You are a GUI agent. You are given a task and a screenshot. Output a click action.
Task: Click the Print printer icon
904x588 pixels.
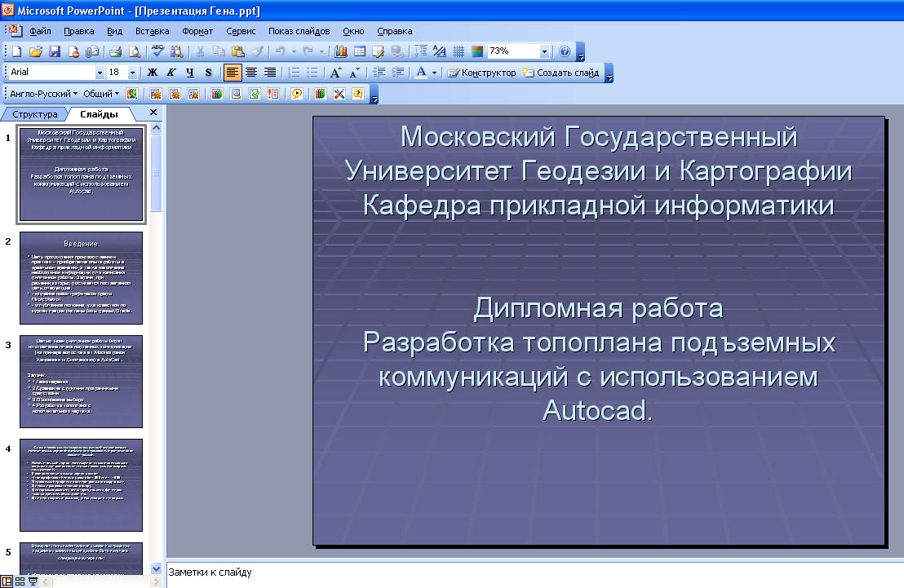[x=115, y=52]
